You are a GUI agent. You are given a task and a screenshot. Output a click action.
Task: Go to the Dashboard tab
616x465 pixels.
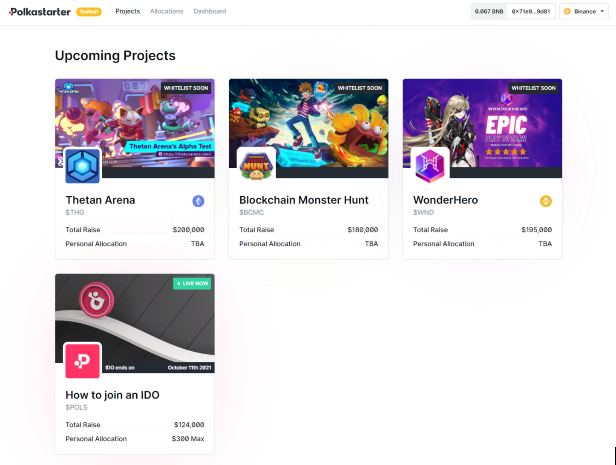click(210, 11)
